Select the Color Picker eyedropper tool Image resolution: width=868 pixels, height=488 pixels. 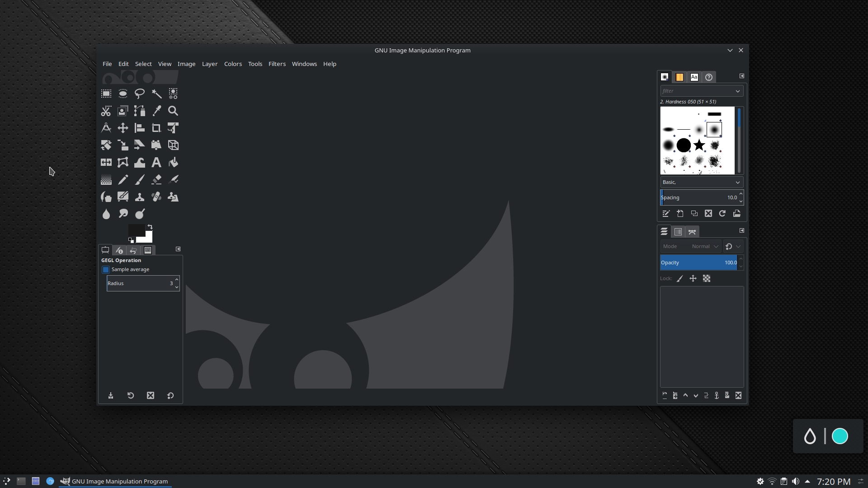[156, 111]
